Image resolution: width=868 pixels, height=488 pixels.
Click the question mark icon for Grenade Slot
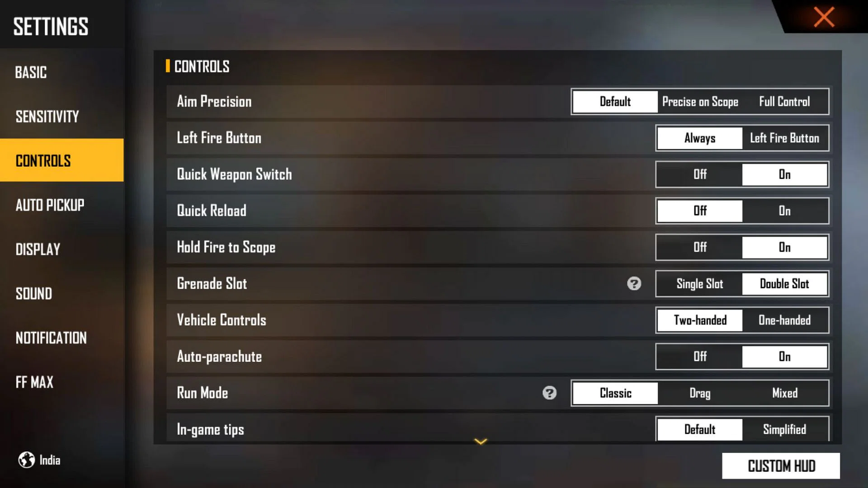click(634, 284)
